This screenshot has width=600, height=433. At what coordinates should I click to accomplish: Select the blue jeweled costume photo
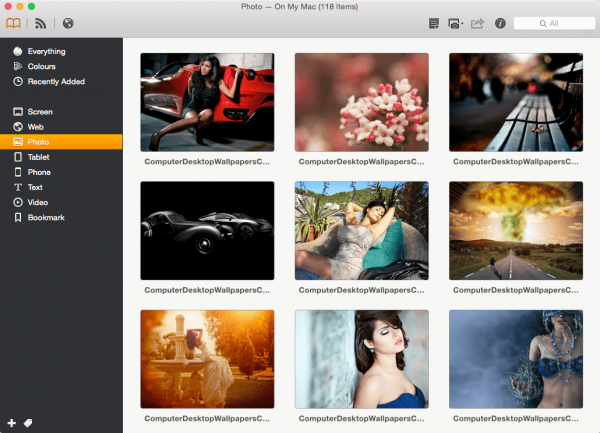pyautogui.click(x=516, y=359)
